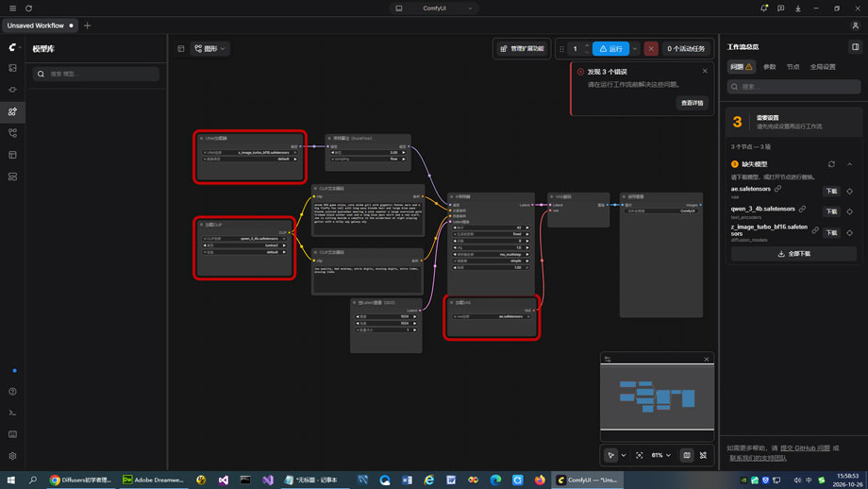Switch to Chrome Diffusers taskbar window

81,480
